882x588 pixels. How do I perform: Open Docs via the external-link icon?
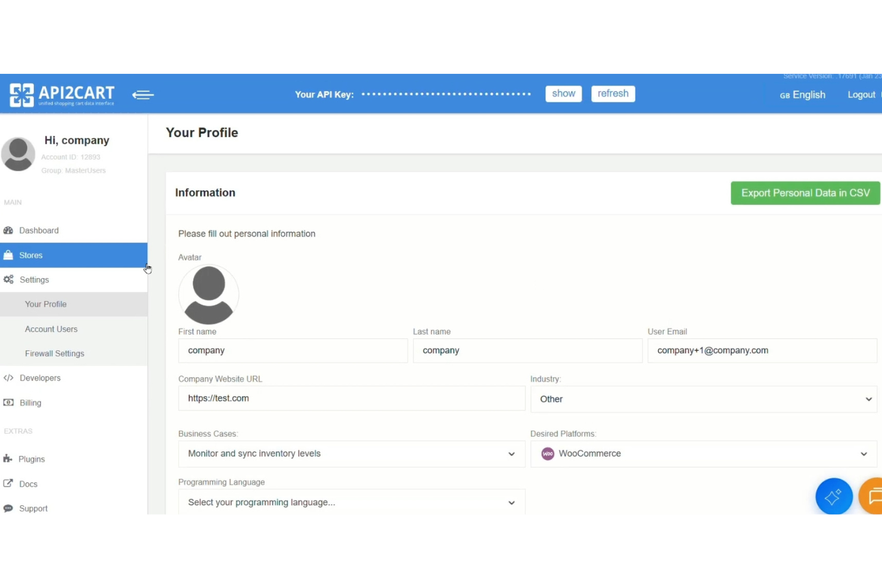click(8, 483)
